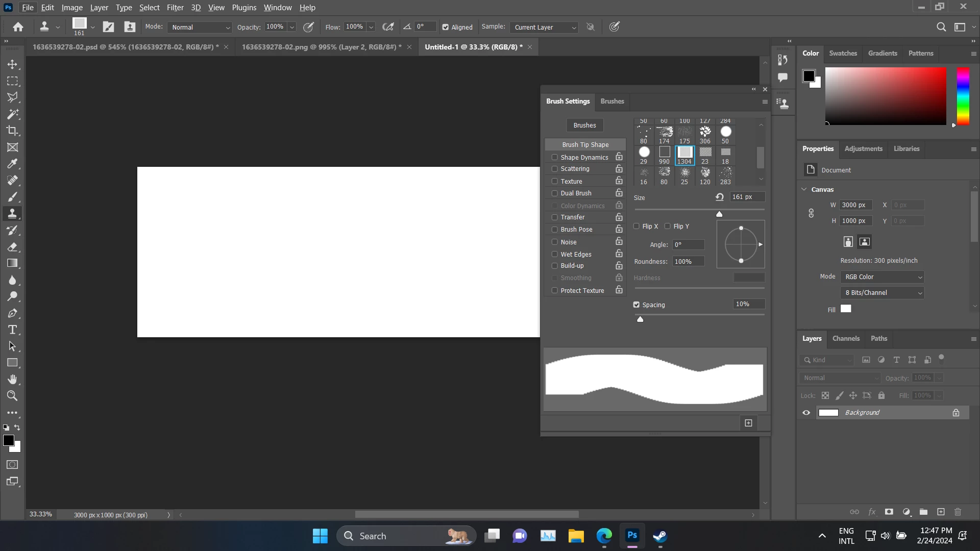Hide the Background layer visibility
The image size is (980, 551).
pyautogui.click(x=806, y=413)
